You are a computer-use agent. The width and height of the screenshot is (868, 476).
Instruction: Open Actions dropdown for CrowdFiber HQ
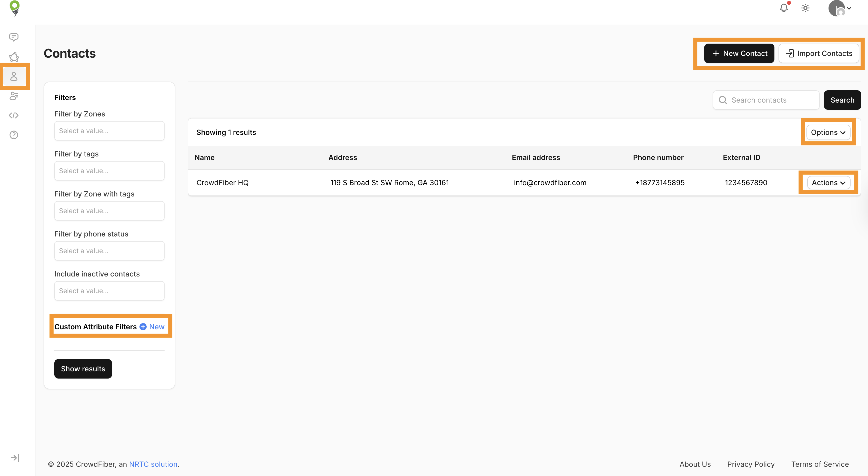[x=828, y=183]
